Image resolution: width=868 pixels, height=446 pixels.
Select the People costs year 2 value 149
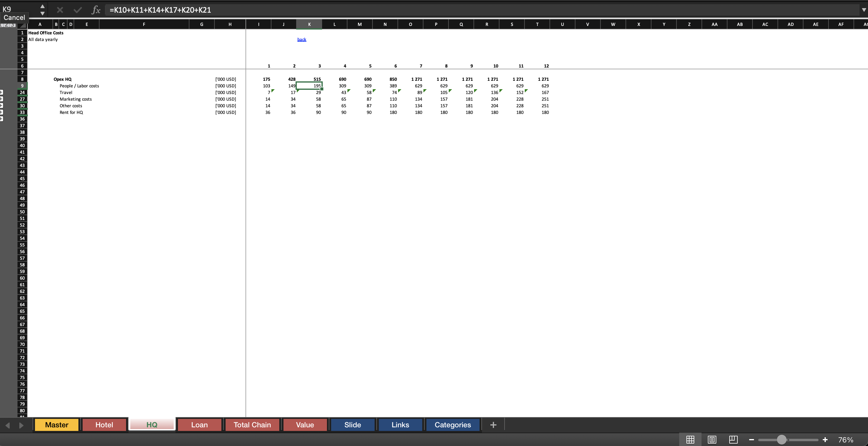(291, 86)
